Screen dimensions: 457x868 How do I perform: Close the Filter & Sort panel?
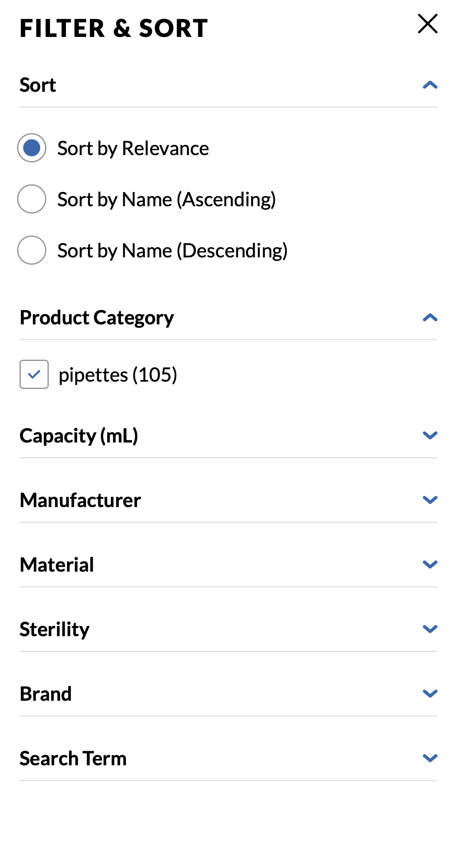[x=428, y=24]
